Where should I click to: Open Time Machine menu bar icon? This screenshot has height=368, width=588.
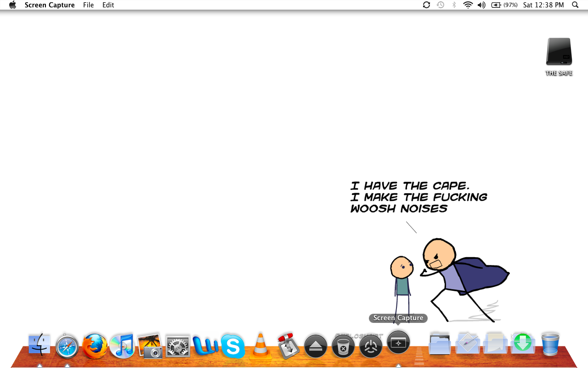441,5
